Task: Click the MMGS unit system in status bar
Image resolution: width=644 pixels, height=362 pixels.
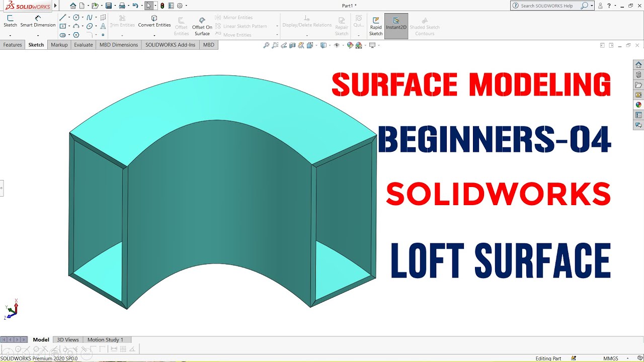Action: 611,358
